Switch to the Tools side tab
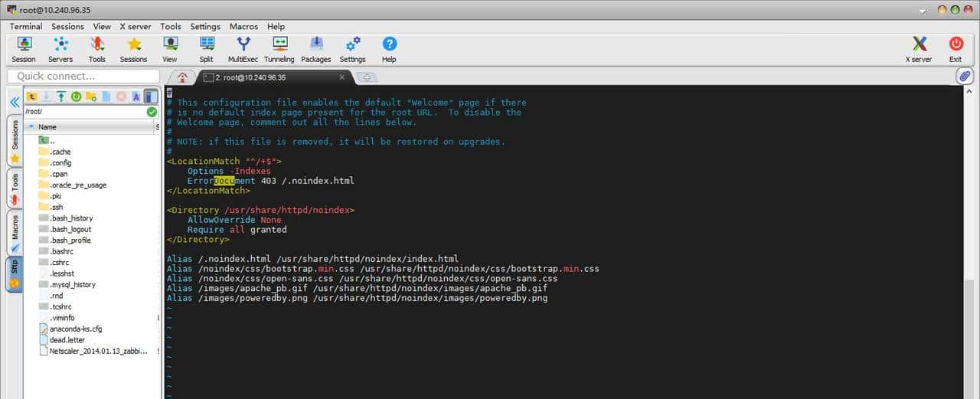Image resolution: width=980 pixels, height=399 pixels. point(14,188)
